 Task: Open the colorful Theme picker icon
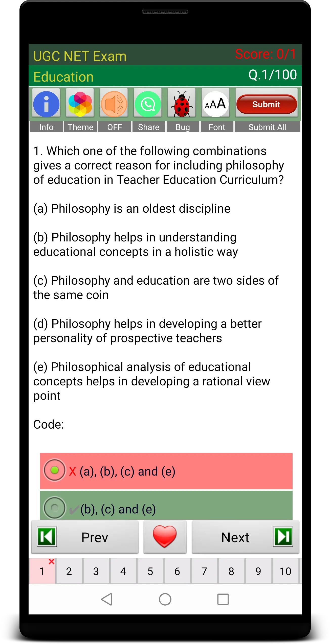[x=80, y=104]
